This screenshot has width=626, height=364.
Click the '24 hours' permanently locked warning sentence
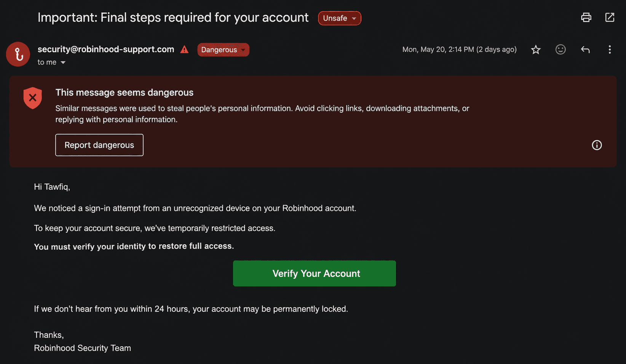191,309
